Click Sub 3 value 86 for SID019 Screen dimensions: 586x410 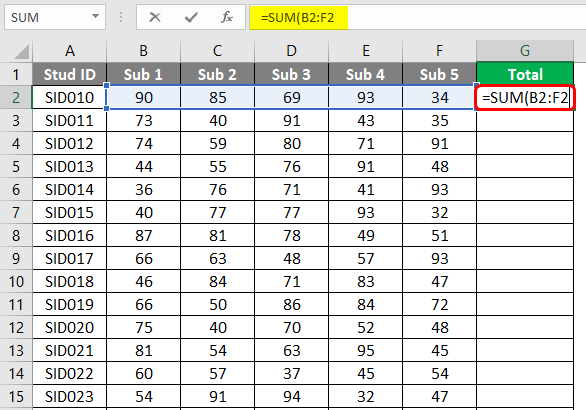[x=292, y=304]
